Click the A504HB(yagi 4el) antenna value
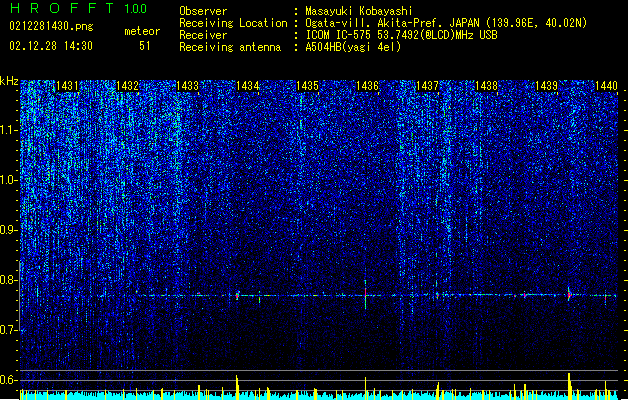The width and height of the screenshot is (629, 400). (x=353, y=47)
